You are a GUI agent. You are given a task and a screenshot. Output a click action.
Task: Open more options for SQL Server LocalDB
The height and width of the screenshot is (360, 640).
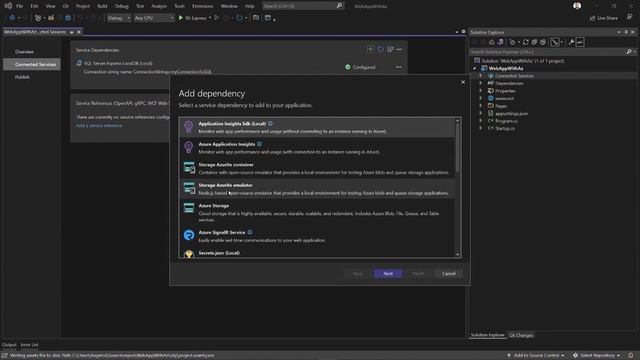pos(399,67)
